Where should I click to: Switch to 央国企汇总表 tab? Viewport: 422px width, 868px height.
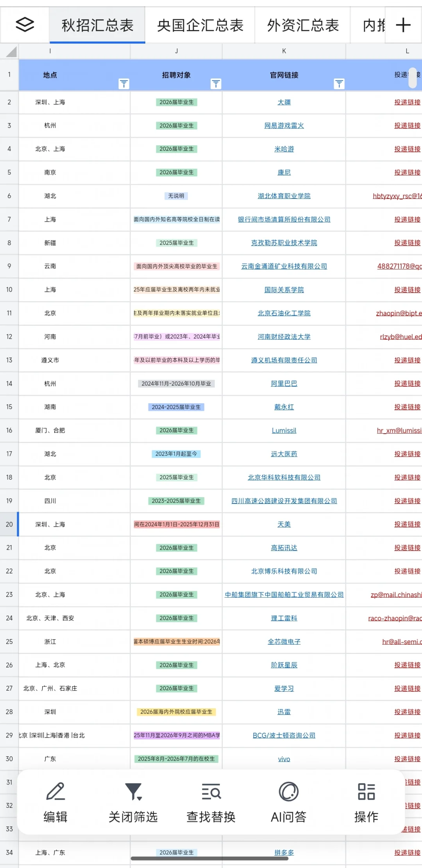(x=200, y=25)
